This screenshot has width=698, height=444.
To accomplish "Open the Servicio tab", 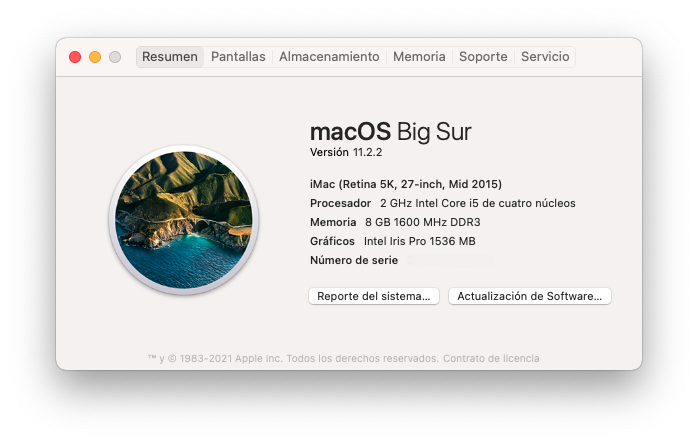I will 545,57.
